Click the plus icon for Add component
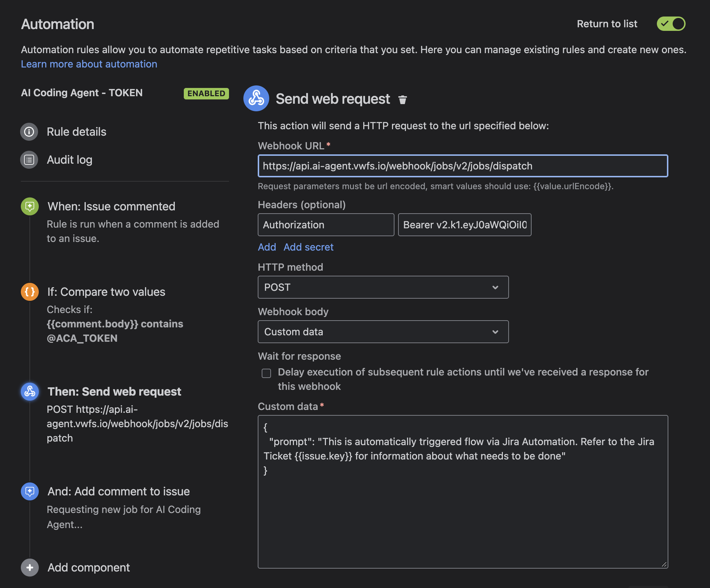710x588 pixels. tap(30, 568)
